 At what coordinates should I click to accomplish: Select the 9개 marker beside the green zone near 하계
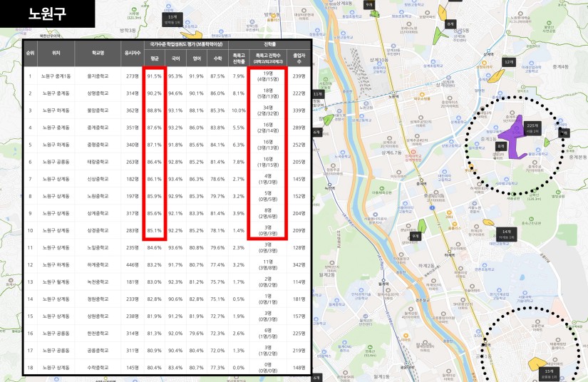(x=415, y=237)
